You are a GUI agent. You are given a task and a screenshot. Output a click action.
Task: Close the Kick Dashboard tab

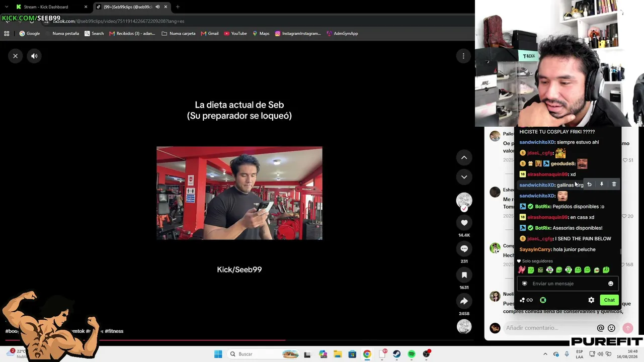click(86, 7)
